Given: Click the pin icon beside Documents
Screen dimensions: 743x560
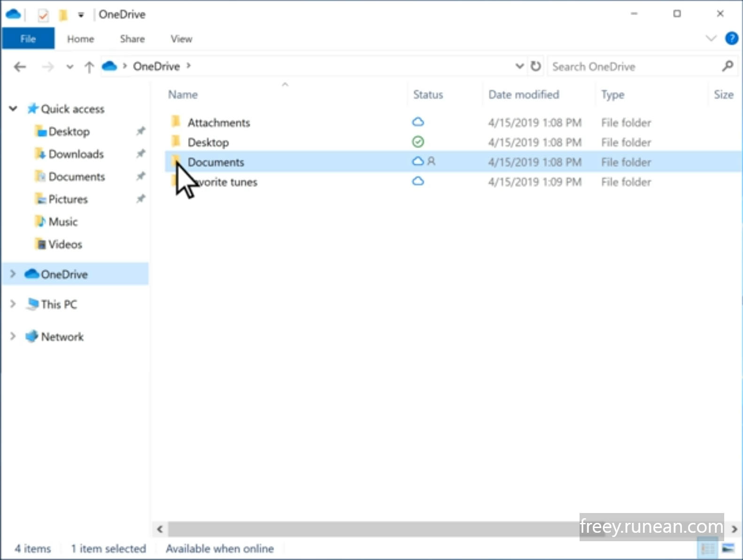Looking at the screenshot, I should pyautogui.click(x=140, y=177).
